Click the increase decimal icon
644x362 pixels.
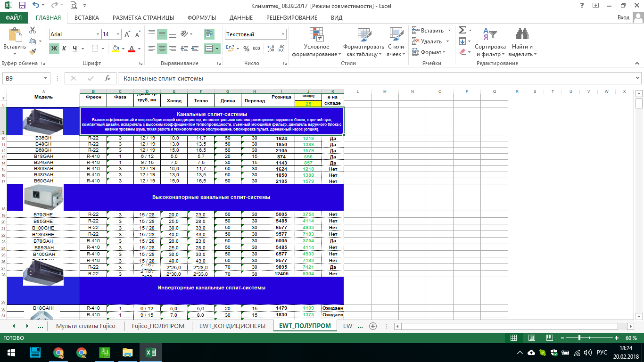pos(271,49)
